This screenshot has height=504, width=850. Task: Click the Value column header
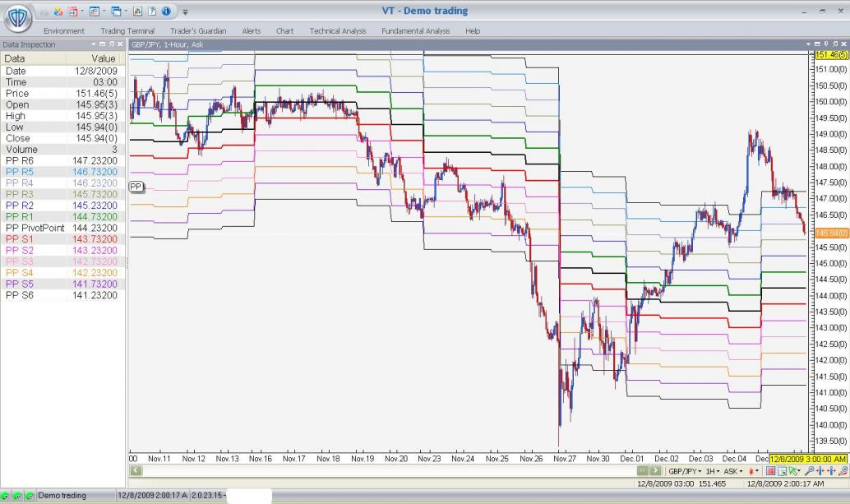coord(96,58)
